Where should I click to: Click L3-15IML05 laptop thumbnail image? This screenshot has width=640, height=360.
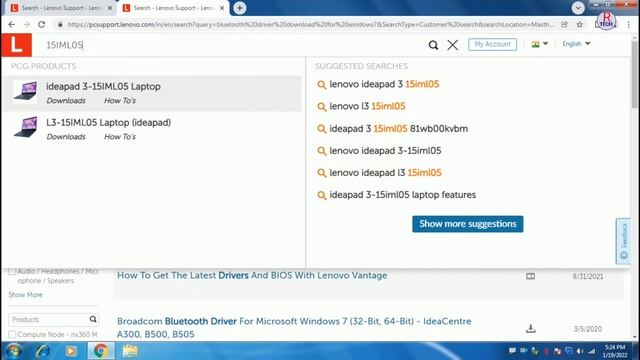[25, 127]
